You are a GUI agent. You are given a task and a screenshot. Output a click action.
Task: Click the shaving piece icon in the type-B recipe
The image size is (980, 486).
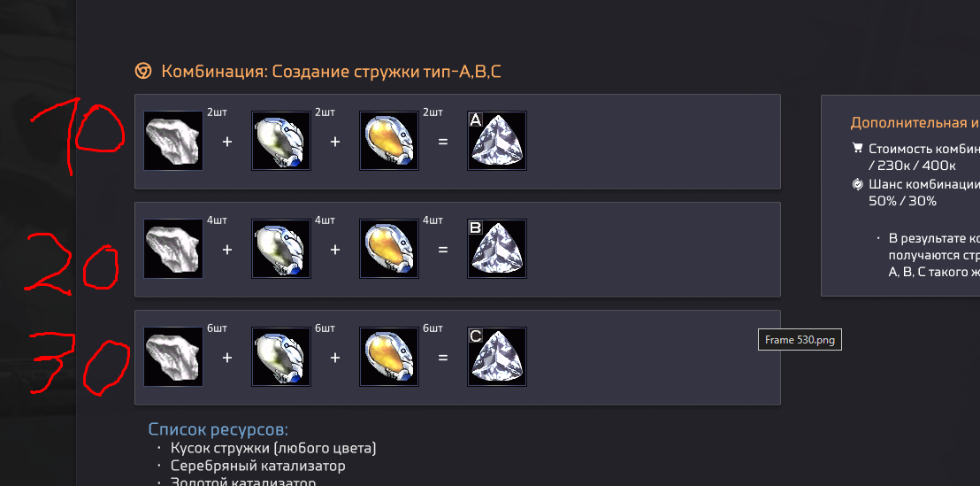pos(173,249)
